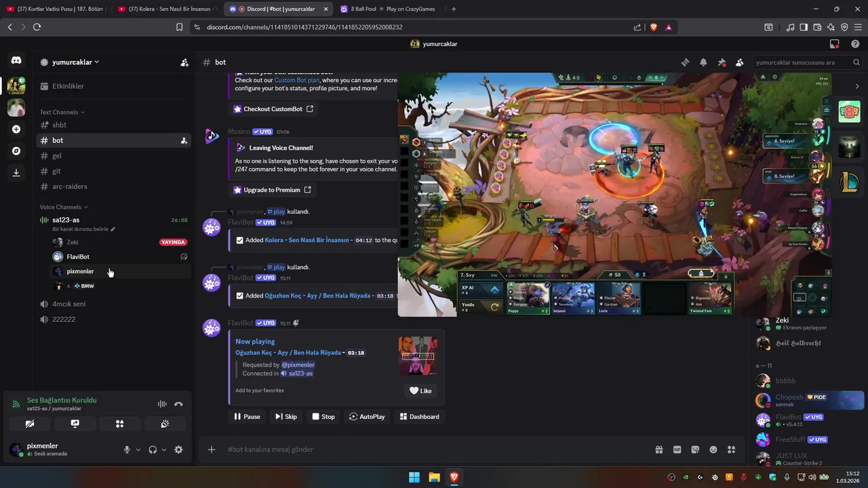Open the arc-raiders channel
This screenshot has width=868, height=488.
(113, 186)
